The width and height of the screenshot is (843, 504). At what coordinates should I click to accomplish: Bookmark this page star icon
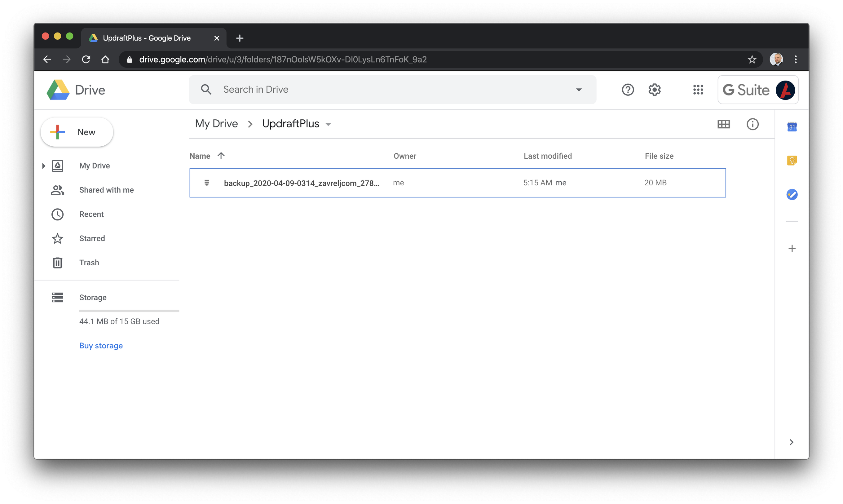[752, 60]
